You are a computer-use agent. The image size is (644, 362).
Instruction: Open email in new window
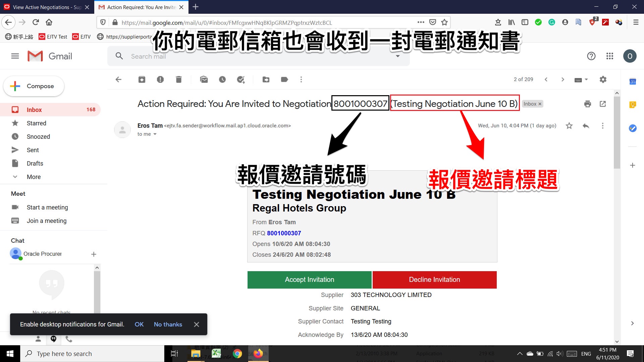[x=603, y=104]
